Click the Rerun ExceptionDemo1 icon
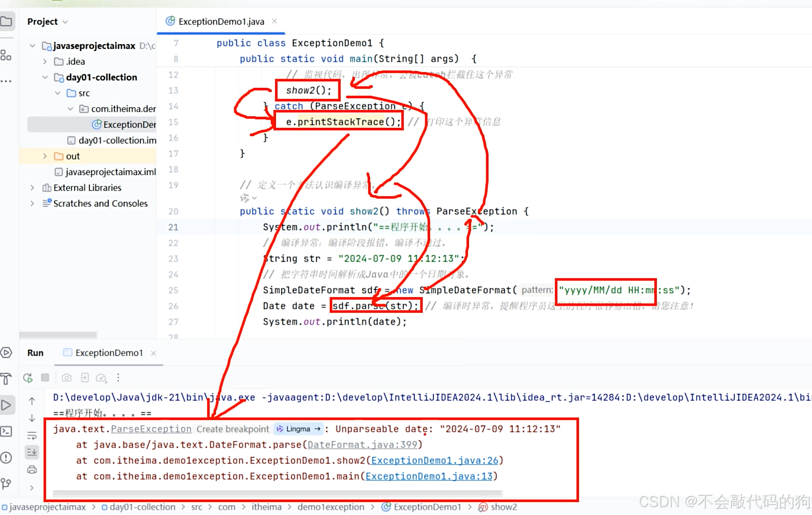This screenshot has width=812, height=515. tap(28, 378)
